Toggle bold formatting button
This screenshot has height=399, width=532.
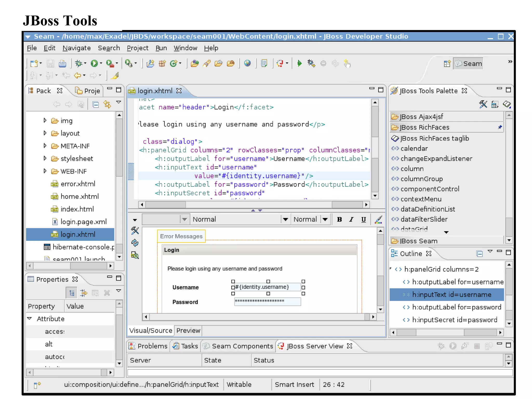point(339,220)
